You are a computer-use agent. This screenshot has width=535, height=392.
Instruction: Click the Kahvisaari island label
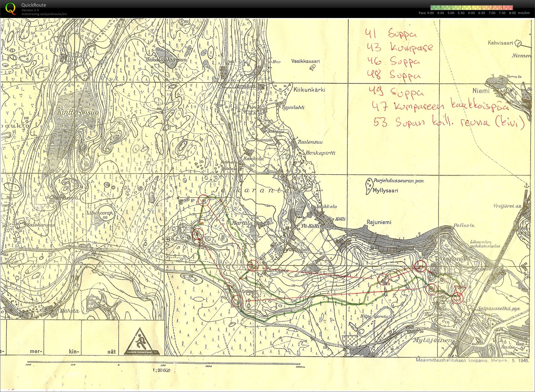[x=500, y=43]
